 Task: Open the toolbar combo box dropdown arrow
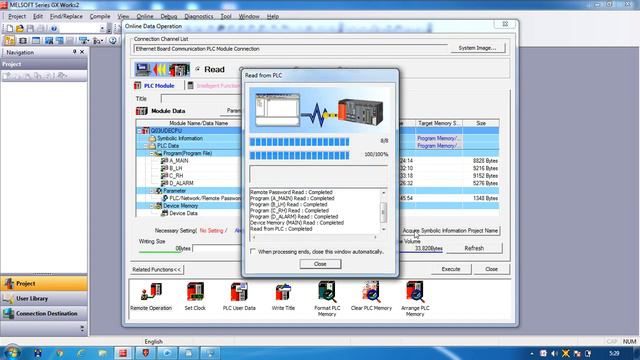click(102, 29)
